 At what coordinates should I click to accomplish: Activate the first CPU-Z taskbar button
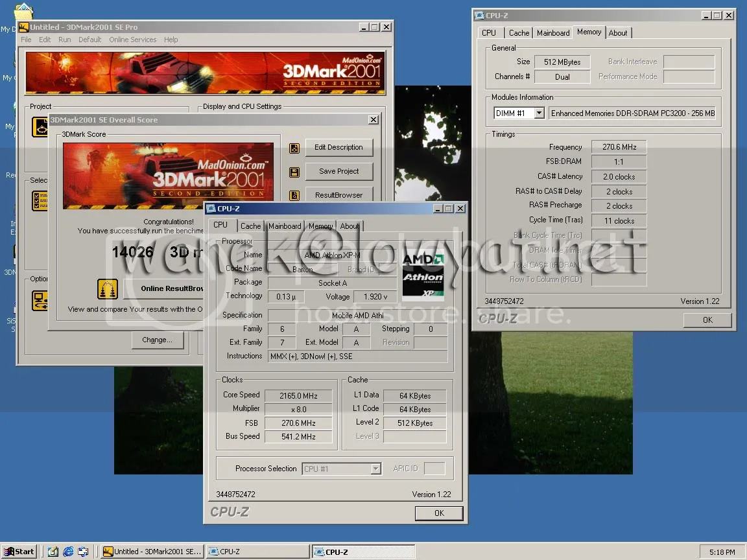(257, 552)
